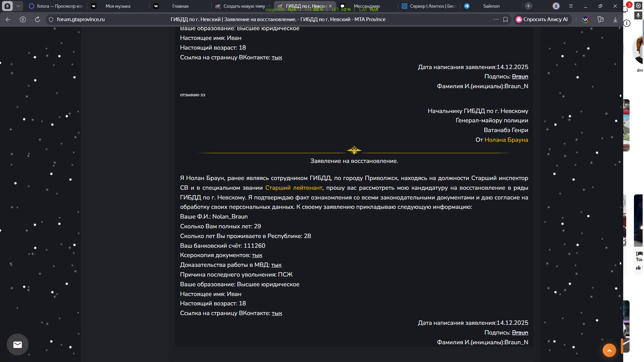The image size is (644, 362).
Task: Expand the tab groups dropdown arrow
Action: [18, 6]
